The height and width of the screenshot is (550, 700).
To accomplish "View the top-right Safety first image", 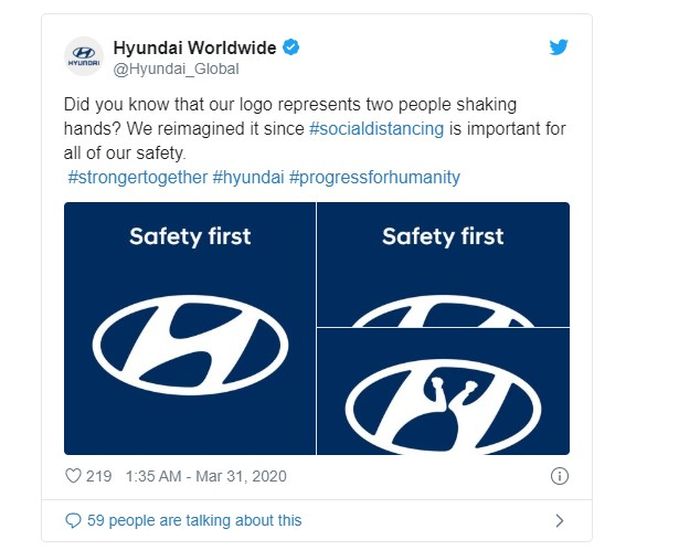I will 443,264.
